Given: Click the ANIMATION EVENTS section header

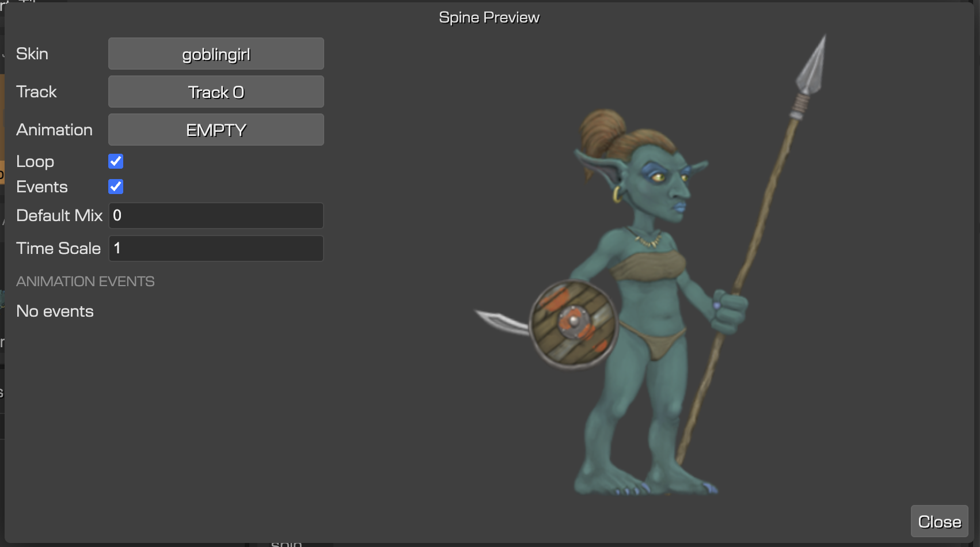Looking at the screenshot, I should [85, 281].
